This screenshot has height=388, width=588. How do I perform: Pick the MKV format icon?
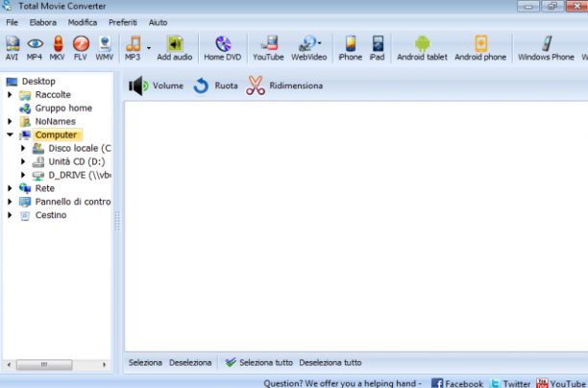click(58, 48)
